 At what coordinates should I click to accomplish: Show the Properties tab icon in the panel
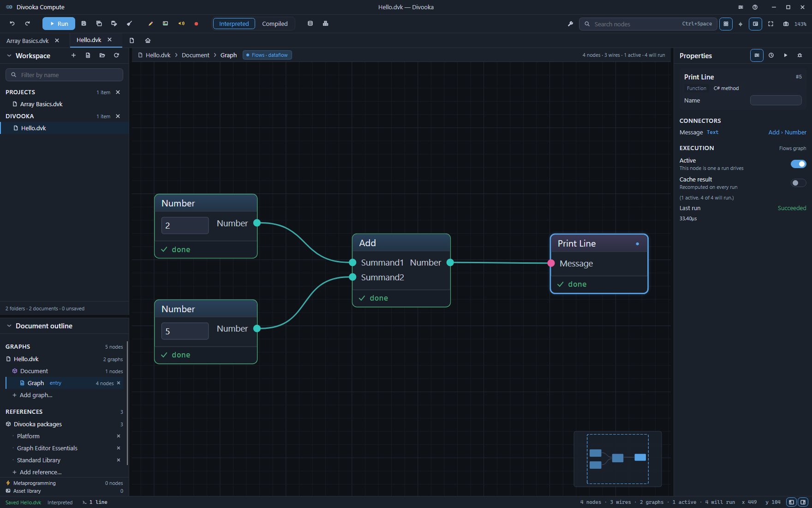click(x=757, y=55)
